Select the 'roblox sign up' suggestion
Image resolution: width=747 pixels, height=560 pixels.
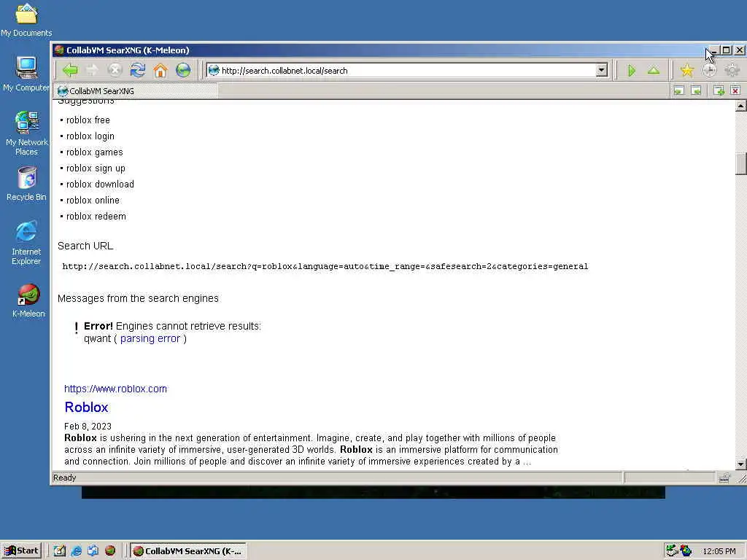pos(96,168)
